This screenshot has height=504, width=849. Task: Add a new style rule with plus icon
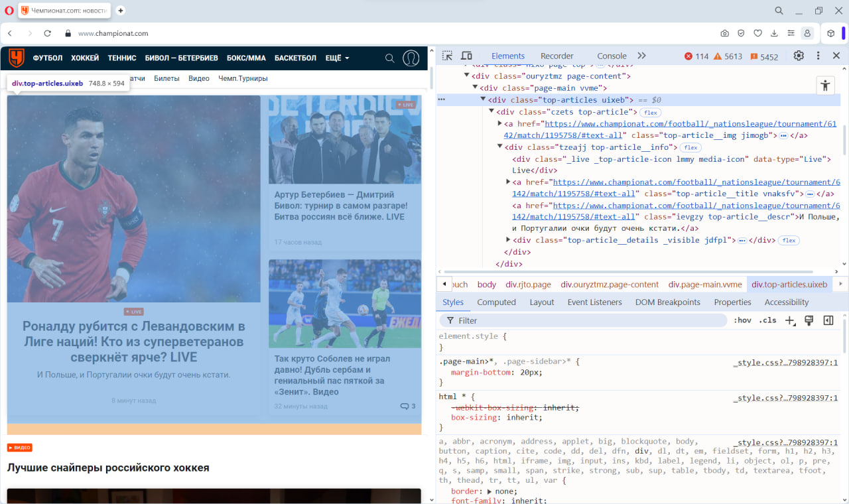coord(790,320)
